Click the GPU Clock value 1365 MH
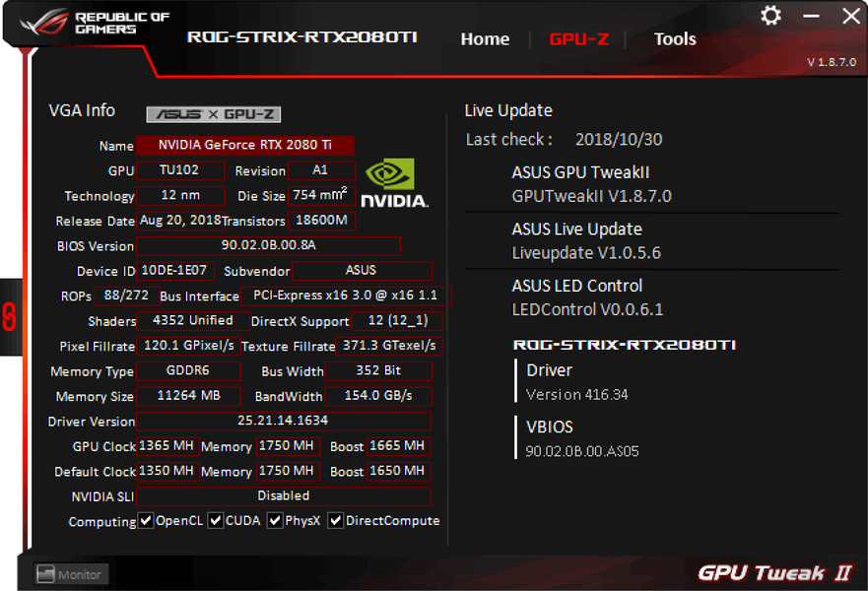868x591 pixels. [x=167, y=446]
